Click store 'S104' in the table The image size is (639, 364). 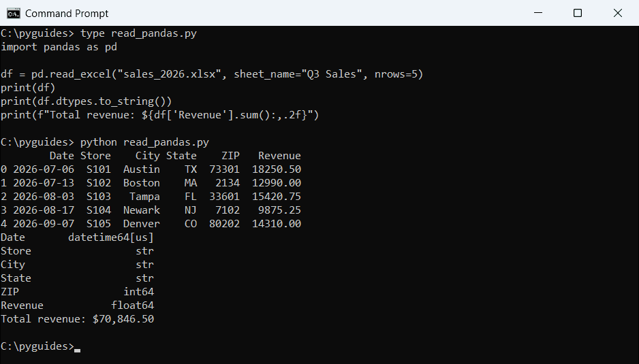coord(99,210)
